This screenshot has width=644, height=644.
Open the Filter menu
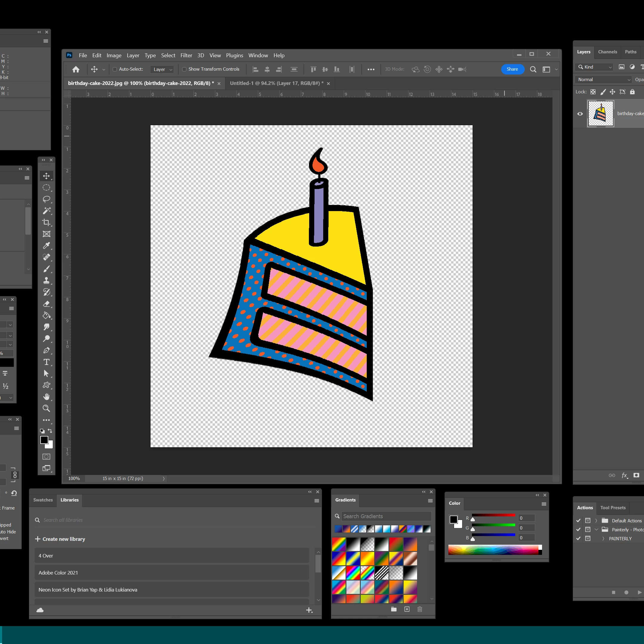186,55
